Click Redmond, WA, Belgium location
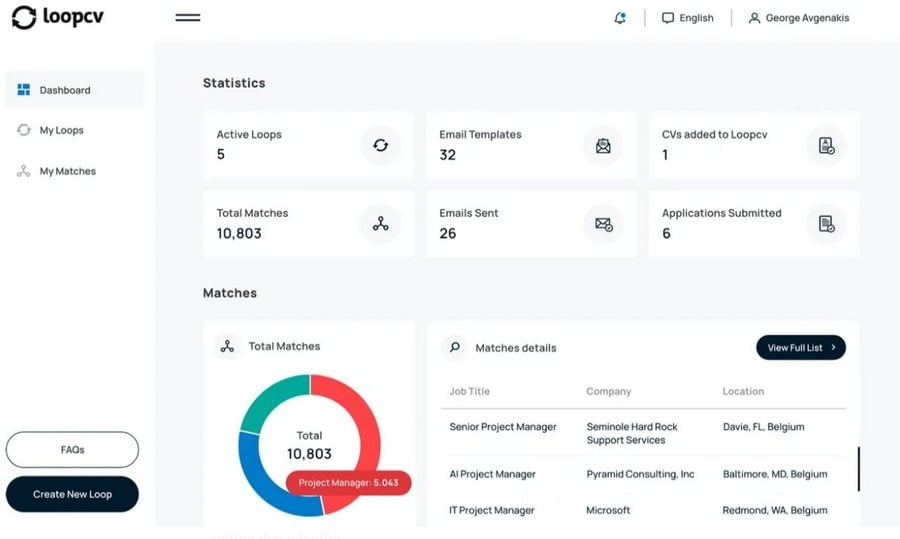 click(x=775, y=510)
